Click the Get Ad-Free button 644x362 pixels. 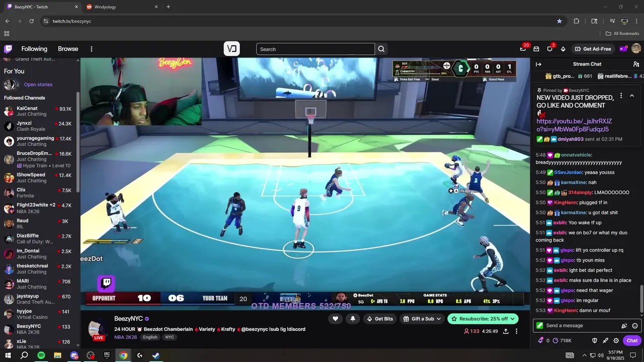(x=593, y=49)
